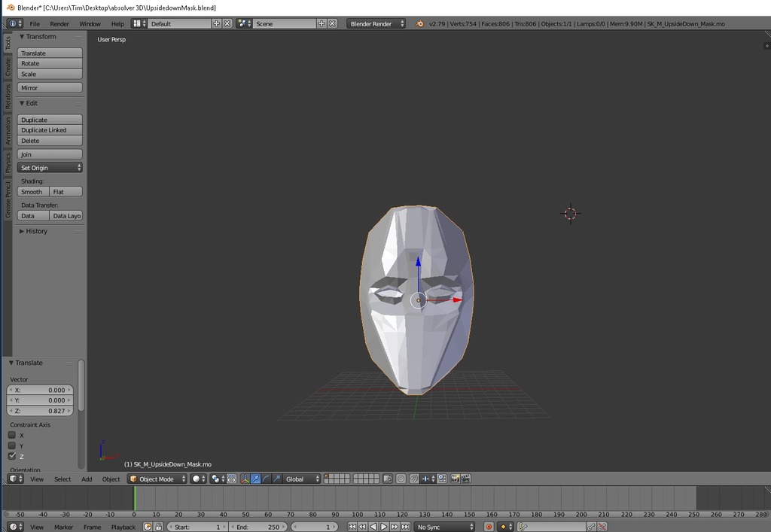This screenshot has height=532, width=771.
Task: Open the Add menu
Action: [87, 479]
